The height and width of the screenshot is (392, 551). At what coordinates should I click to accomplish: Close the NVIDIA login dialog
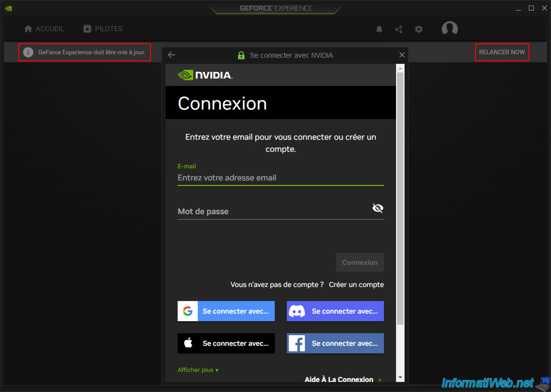[402, 55]
